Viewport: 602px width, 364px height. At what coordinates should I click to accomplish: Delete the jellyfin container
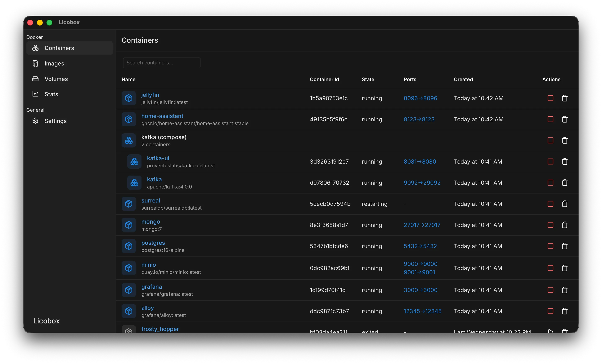pos(564,98)
